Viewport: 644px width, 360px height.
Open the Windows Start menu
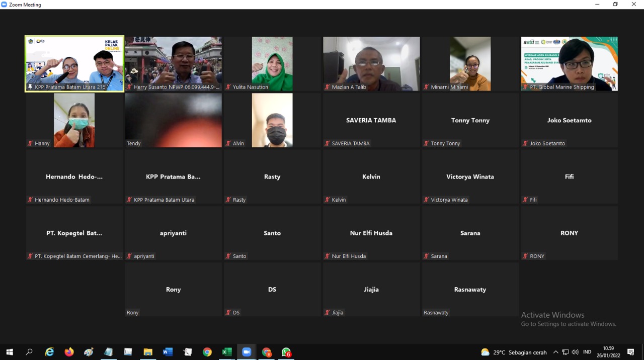tap(10, 352)
